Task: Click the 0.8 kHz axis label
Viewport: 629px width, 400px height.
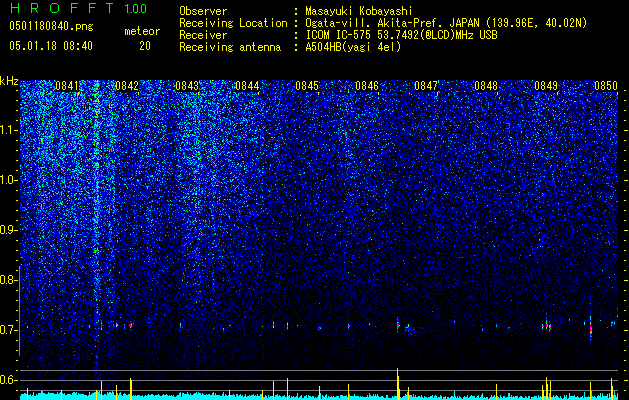Action: pyautogui.click(x=8, y=280)
